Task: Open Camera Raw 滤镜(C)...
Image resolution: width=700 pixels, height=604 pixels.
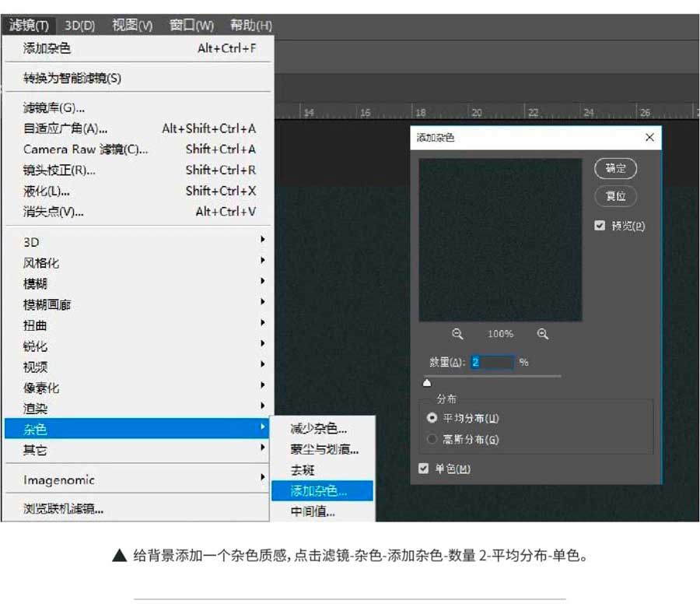Action: [137, 149]
